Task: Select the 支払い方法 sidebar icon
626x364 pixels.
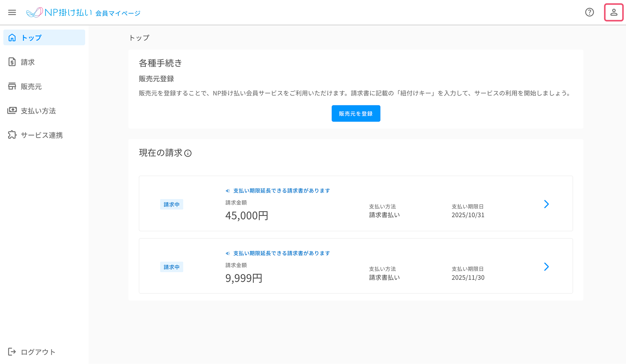Action: [x=12, y=111]
